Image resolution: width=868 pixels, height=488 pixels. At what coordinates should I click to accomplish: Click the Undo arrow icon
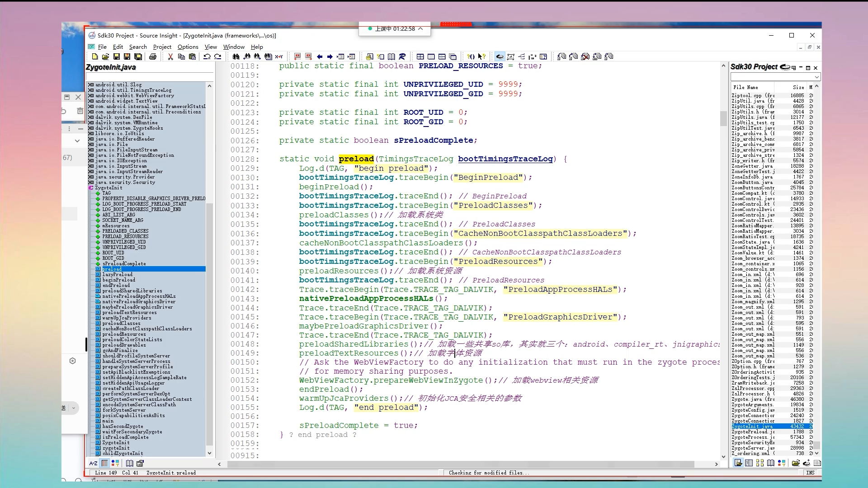pyautogui.click(x=207, y=56)
